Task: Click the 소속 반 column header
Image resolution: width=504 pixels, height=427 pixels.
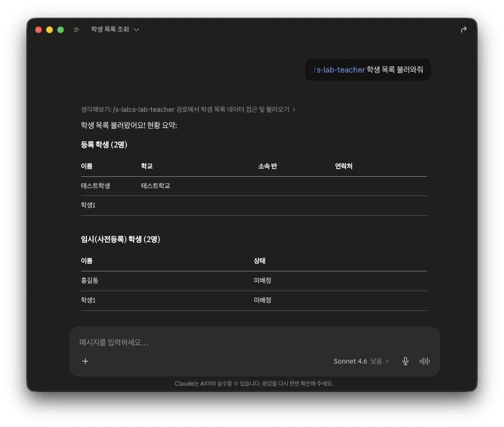Action: [268, 166]
